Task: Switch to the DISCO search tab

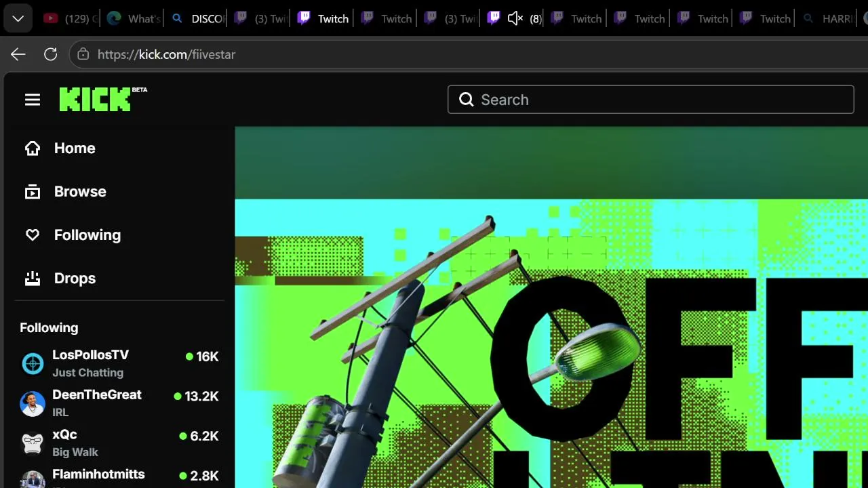Action: (197, 18)
